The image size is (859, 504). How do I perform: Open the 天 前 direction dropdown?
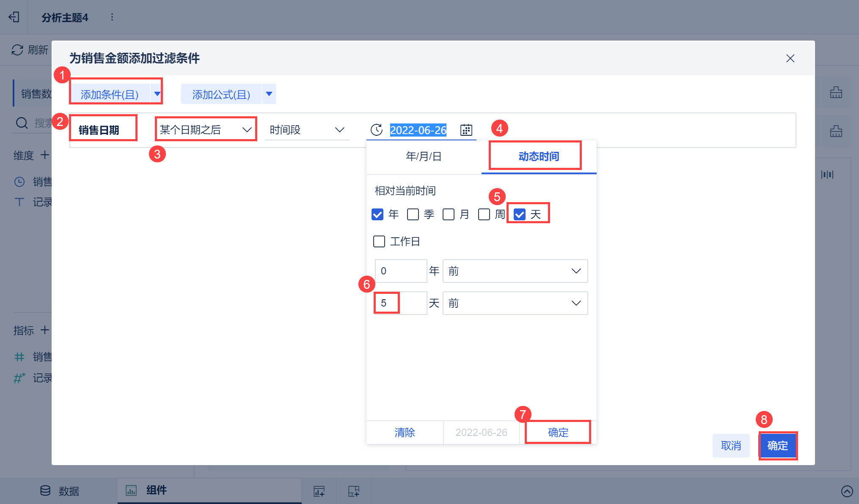515,303
